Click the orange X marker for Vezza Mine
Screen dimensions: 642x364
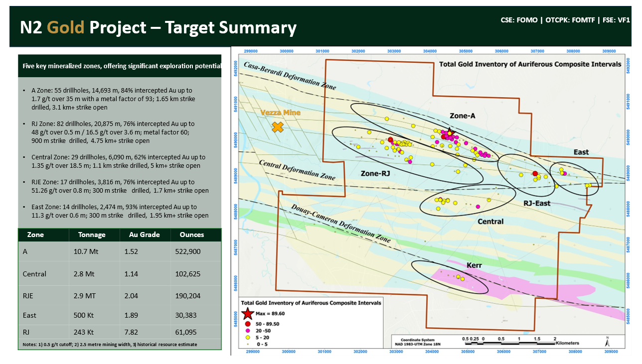tap(278, 127)
